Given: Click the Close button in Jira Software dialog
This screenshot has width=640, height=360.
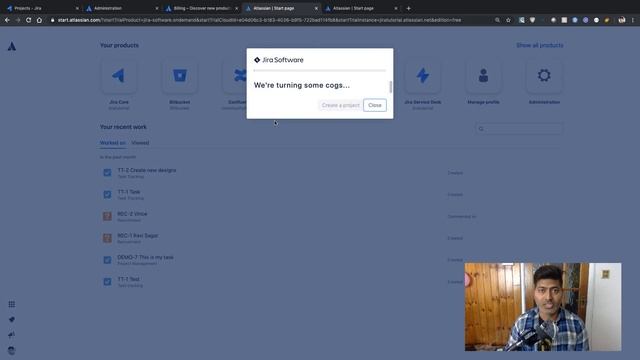Looking at the screenshot, I should 375,105.
